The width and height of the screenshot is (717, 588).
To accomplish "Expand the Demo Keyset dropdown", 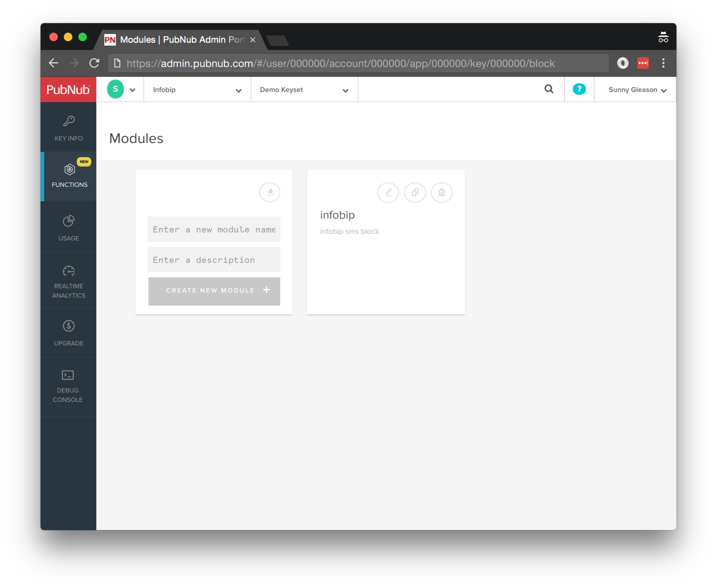I will 304,90.
